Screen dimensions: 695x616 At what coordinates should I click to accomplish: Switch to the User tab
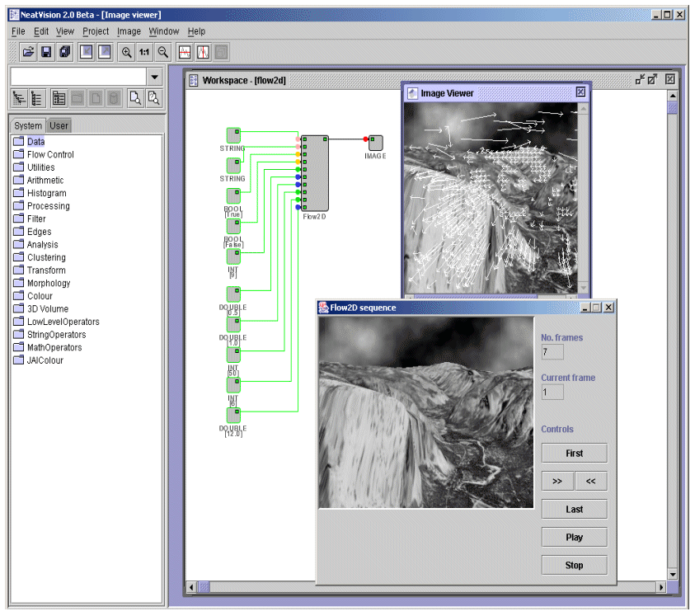click(x=59, y=125)
